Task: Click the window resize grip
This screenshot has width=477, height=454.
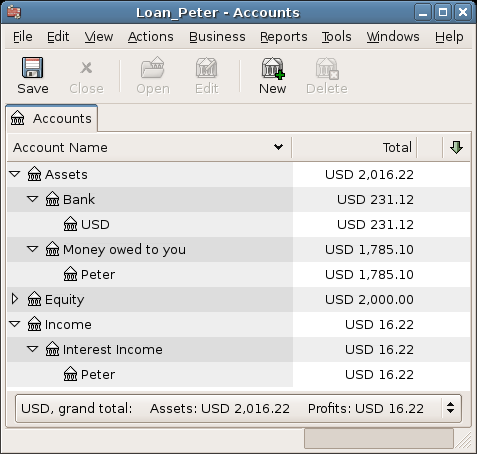Action: click(x=464, y=440)
